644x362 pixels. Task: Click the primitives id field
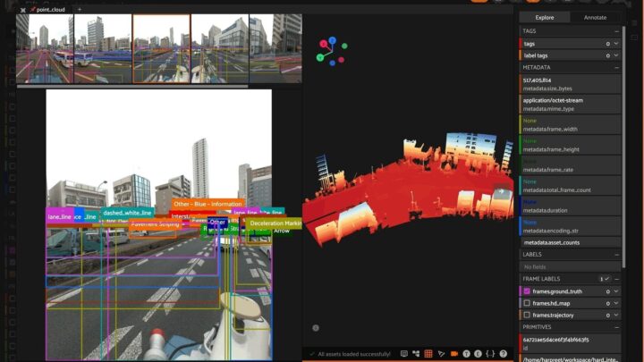click(x=571, y=343)
